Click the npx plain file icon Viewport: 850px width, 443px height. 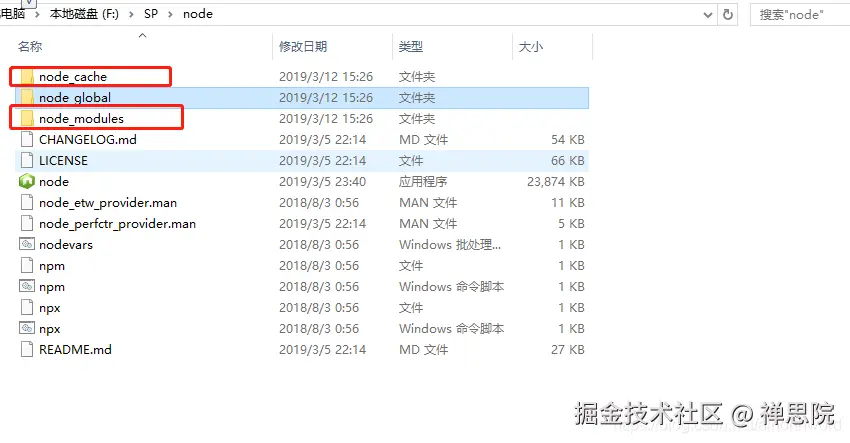(27, 308)
